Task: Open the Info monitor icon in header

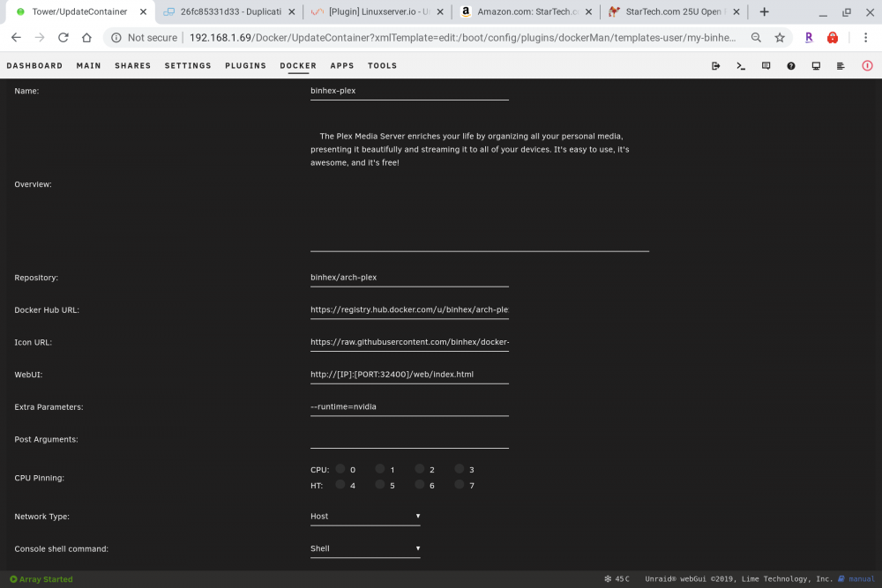Action: pos(816,66)
